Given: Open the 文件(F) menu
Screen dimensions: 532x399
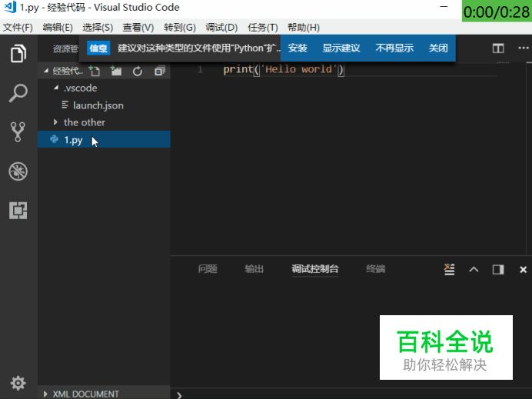Looking at the screenshot, I should pos(18,28).
